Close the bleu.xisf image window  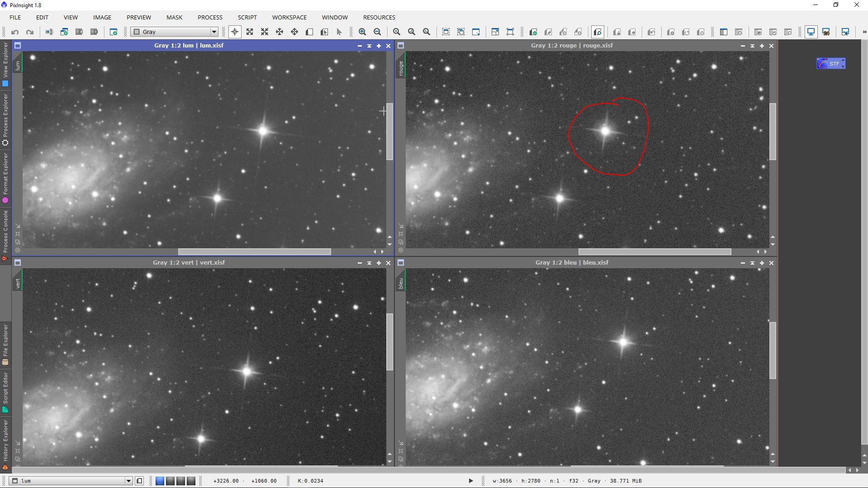772,263
